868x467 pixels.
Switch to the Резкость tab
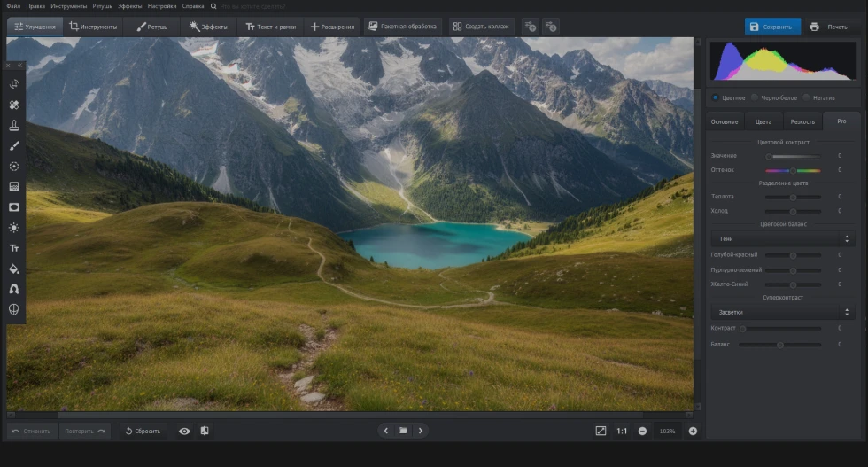(802, 121)
